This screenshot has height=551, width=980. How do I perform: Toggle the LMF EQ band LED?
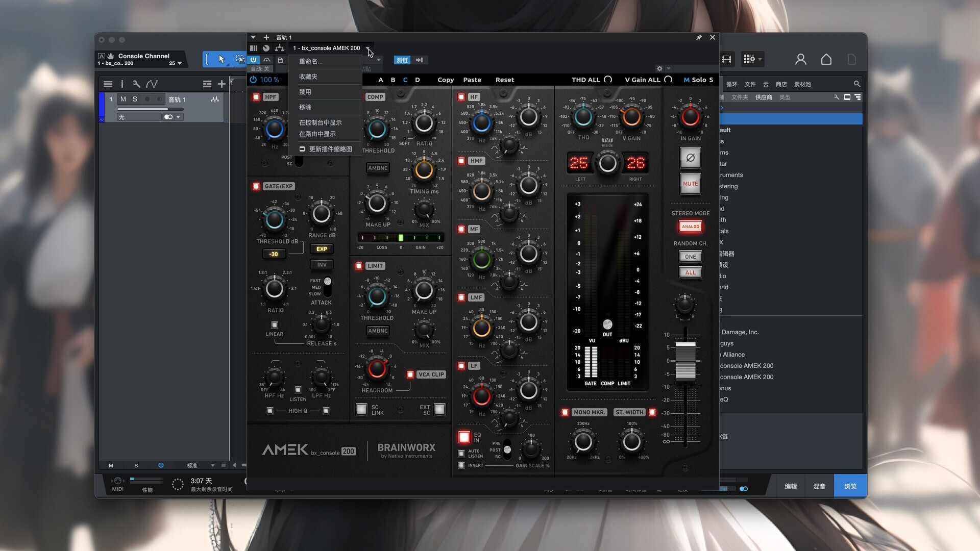tap(461, 297)
